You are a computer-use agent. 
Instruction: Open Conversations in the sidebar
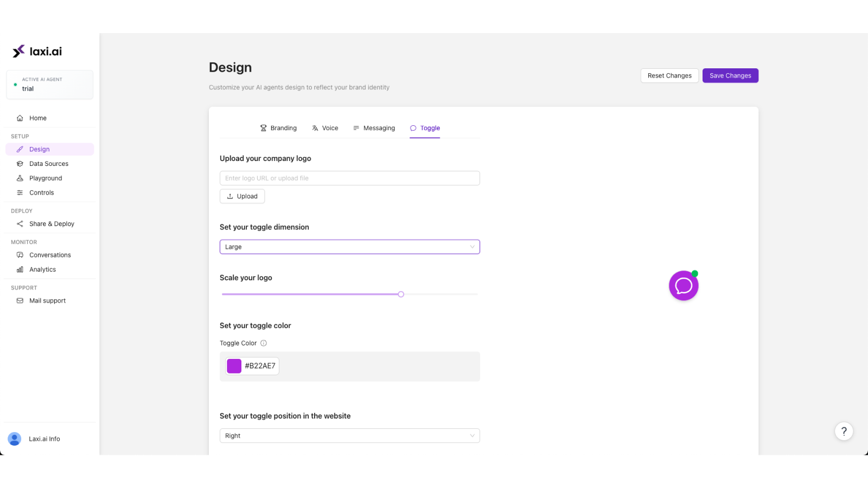(x=49, y=255)
